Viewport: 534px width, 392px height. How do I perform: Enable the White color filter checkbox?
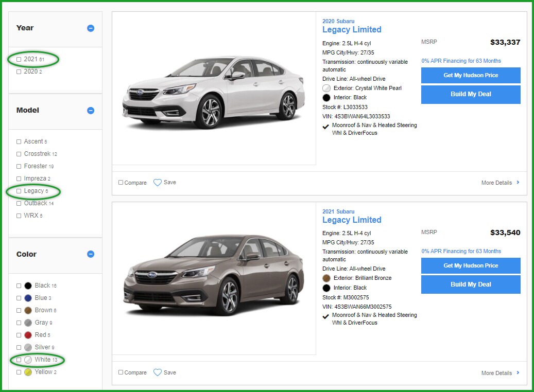pyautogui.click(x=19, y=360)
